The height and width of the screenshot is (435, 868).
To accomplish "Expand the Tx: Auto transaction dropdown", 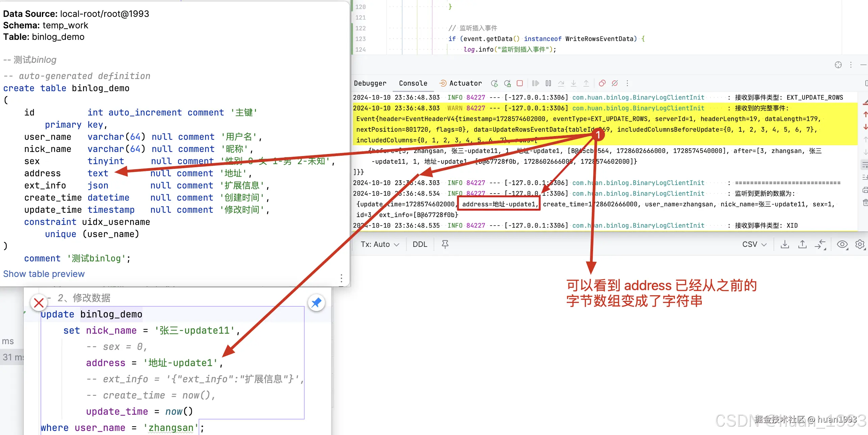I will coord(379,244).
